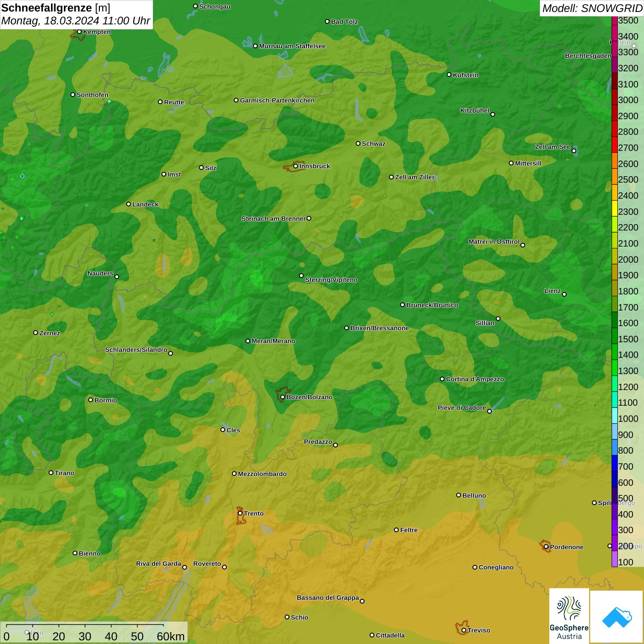The height and width of the screenshot is (644, 644).
Task: Select the Pordenone city marker
Action: (x=546, y=547)
